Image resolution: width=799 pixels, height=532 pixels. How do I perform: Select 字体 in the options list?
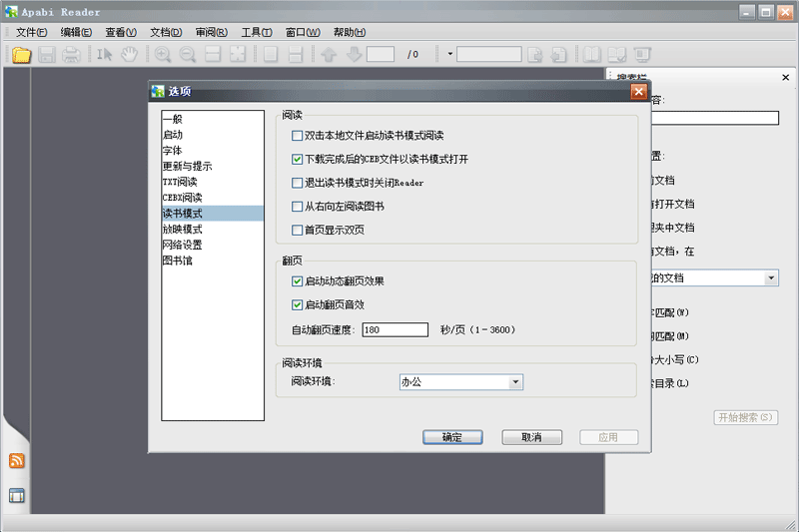click(213, 151)
